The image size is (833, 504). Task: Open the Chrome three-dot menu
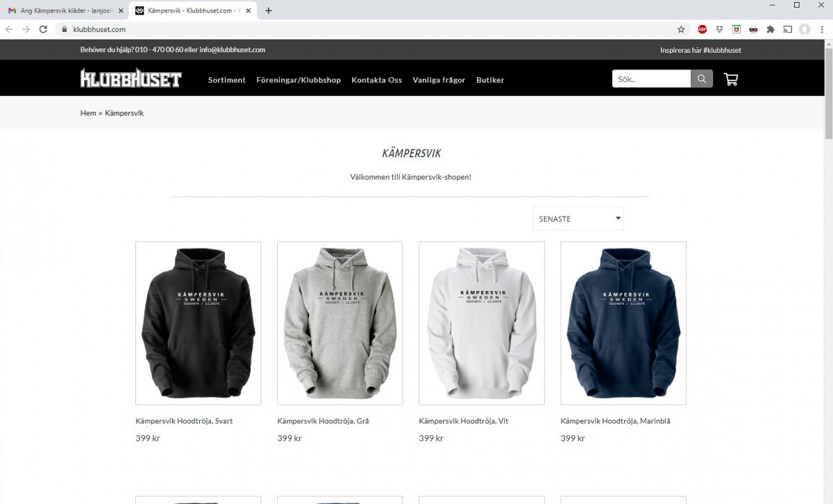coord(822,29)
